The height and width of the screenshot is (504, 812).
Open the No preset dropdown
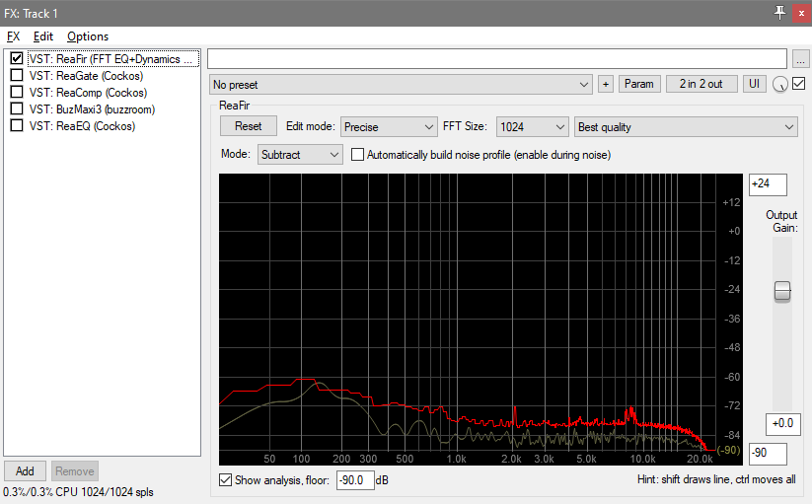click(400, 84)
